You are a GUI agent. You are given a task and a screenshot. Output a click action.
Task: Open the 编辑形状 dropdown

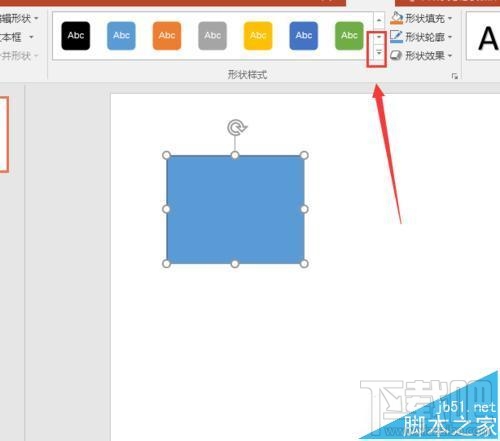click(19, 18)
